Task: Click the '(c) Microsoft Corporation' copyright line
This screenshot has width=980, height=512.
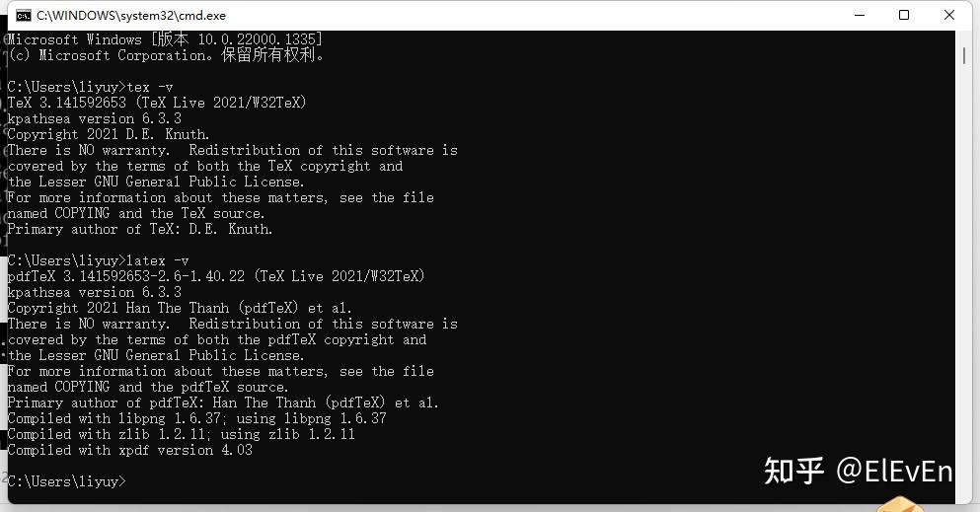Action: 166,55
